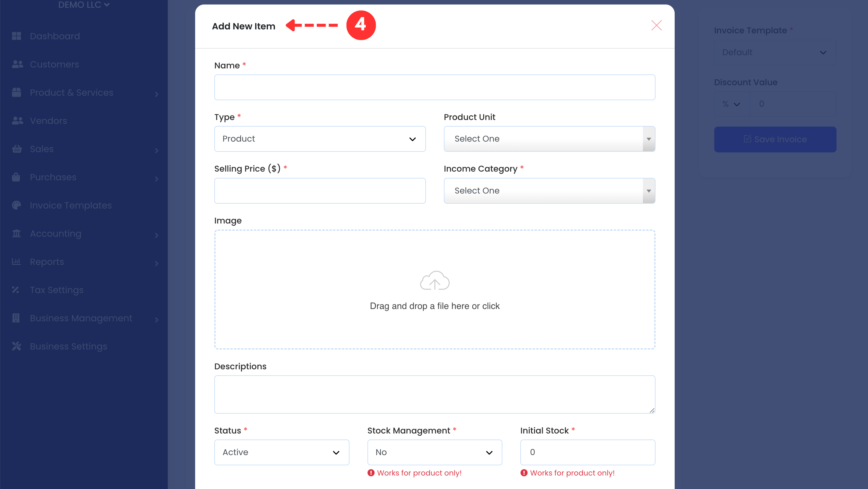868x489 pixels.
Task: Click the Add New Item dialog title
Action: click(x=243, y=26)
